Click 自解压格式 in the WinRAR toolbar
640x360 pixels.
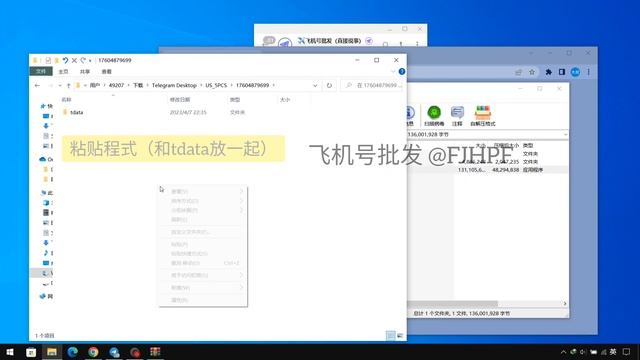click(483, 116)
